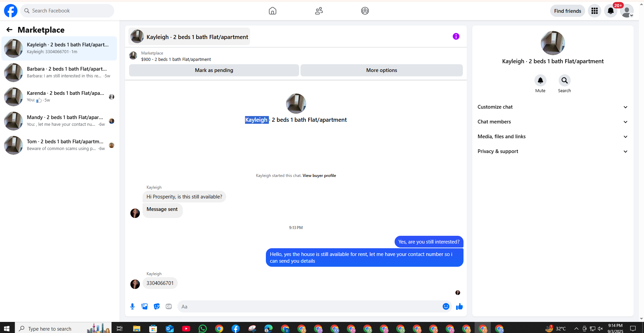Viewport: 644px width, 333px height.
Task: Click the 'Yes, are you still interested?' message
Action: 429,242
